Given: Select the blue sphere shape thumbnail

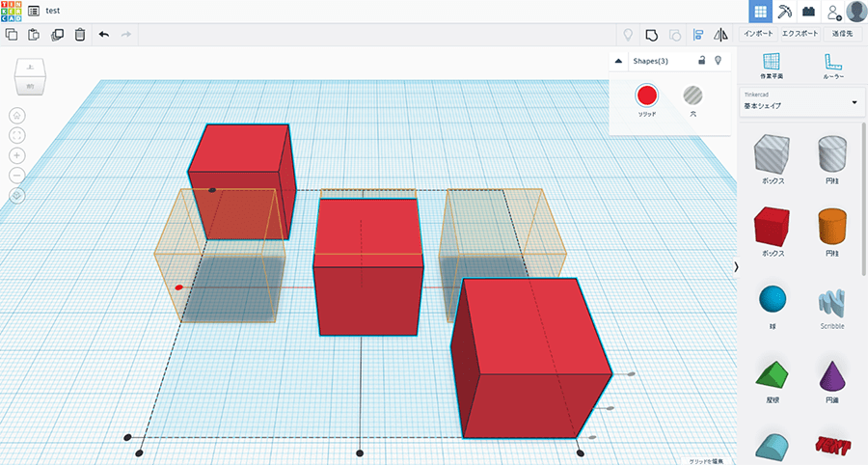Looking at the screenshot, I should pos(771,300).
